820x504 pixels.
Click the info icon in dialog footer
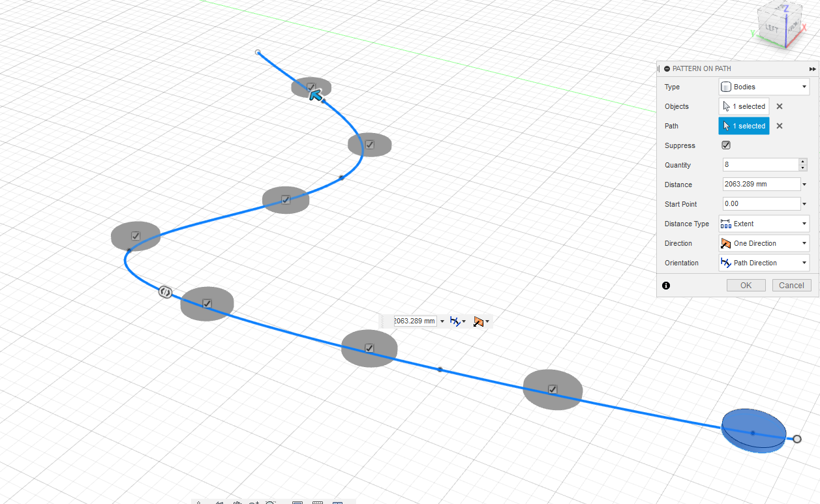pyautogui.click(x=666, y=286)
